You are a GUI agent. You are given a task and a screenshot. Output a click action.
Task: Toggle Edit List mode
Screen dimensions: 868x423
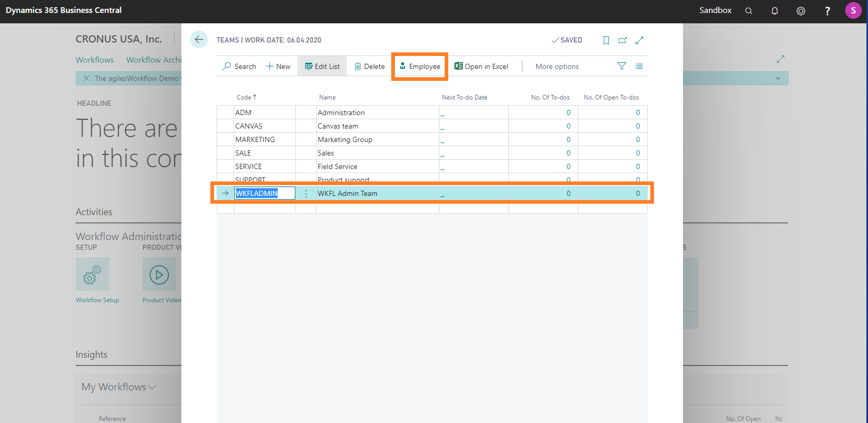pos(322,66)
